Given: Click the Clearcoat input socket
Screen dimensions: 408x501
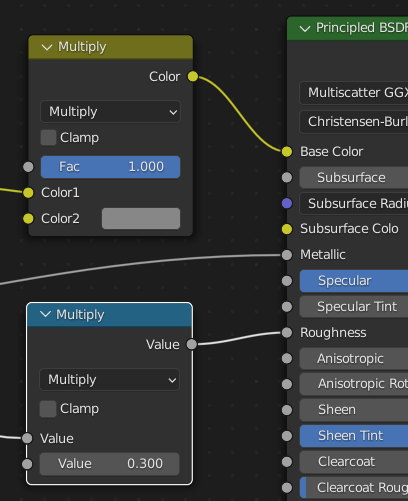Looking at the screenshot, I should point(287,462).
